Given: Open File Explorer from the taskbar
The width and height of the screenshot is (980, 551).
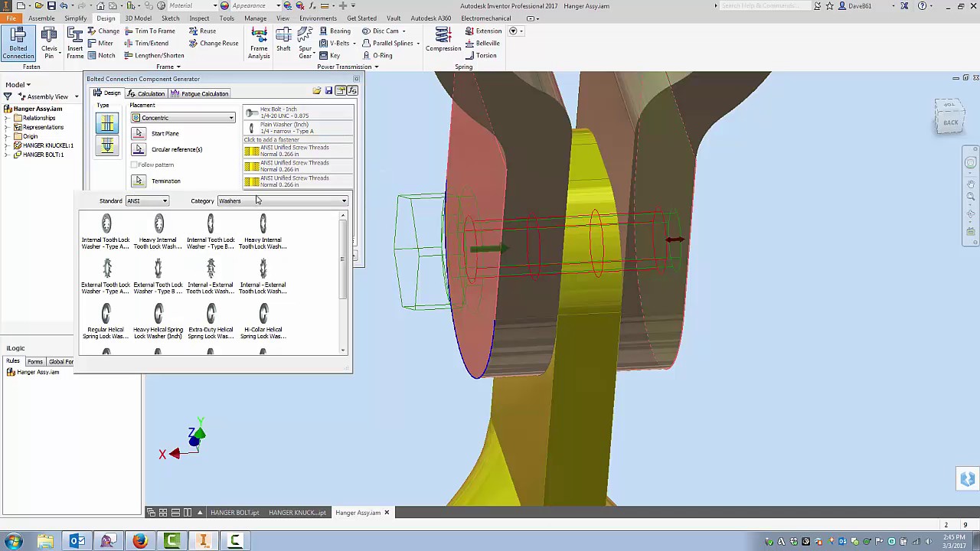Looking at the screenshot, I should click(x=45, y=541).
